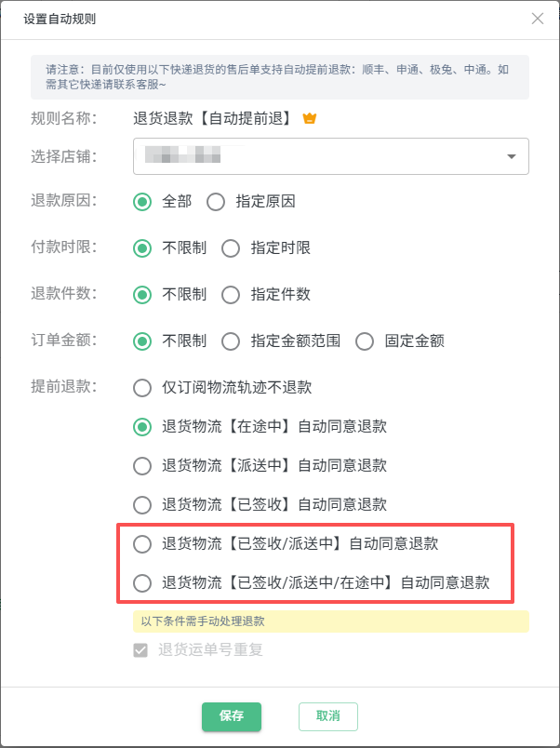Open the 选择店铺 dropdown arrow
The width and height of the screenshot is (560, 748).
pos(511,156)
